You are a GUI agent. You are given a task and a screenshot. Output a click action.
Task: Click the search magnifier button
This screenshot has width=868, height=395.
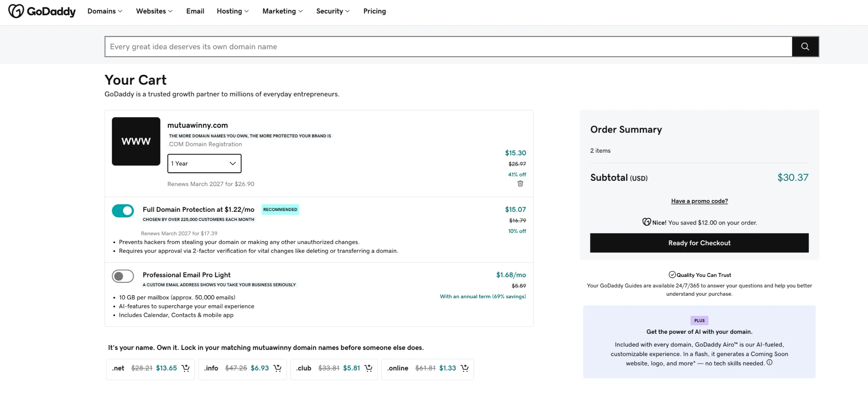(x=805, y=47)
